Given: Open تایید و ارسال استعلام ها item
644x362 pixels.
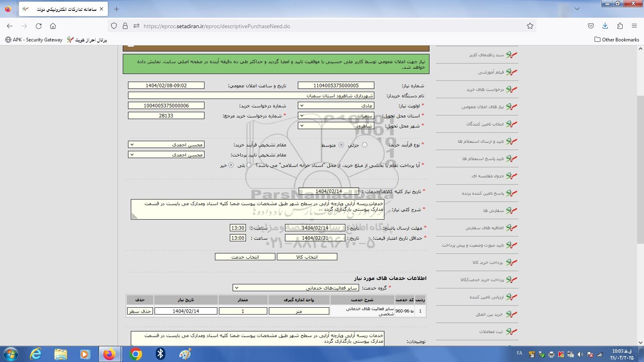Looking at the screenshot, I should (481, 142).
